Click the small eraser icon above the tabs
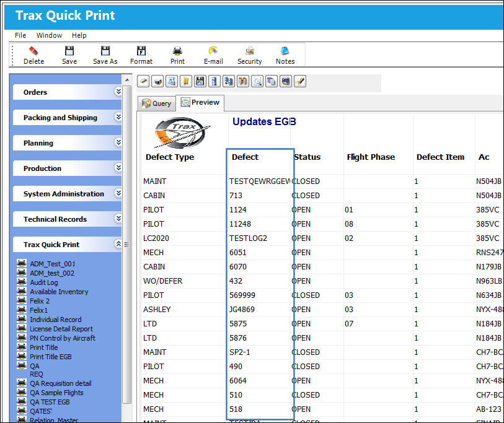This screenshot has height=423, width=504. coord(143,82)
